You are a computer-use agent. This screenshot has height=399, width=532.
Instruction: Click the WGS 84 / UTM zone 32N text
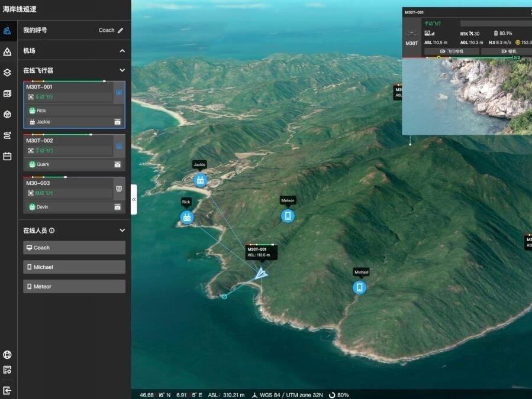point(291,395)
